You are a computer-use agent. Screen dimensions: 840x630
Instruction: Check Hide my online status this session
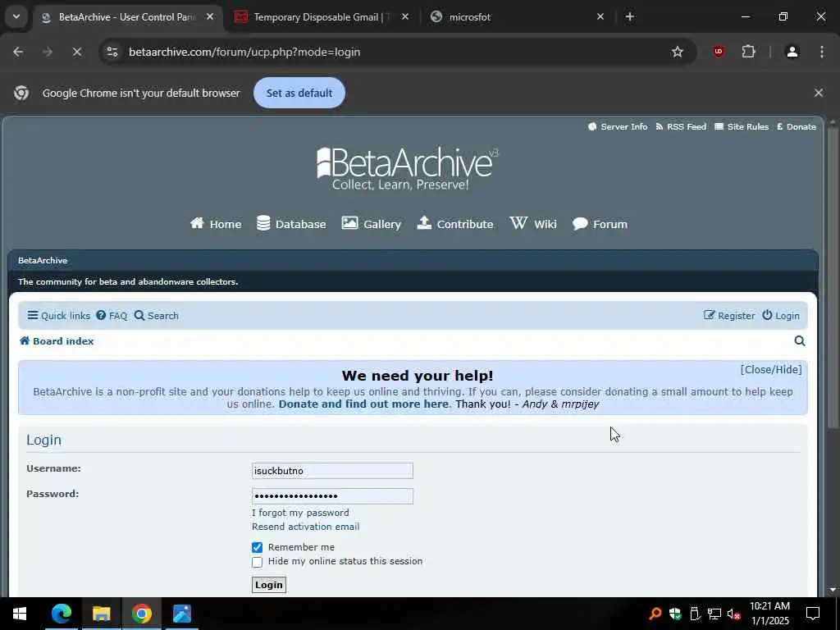[257, 562]
